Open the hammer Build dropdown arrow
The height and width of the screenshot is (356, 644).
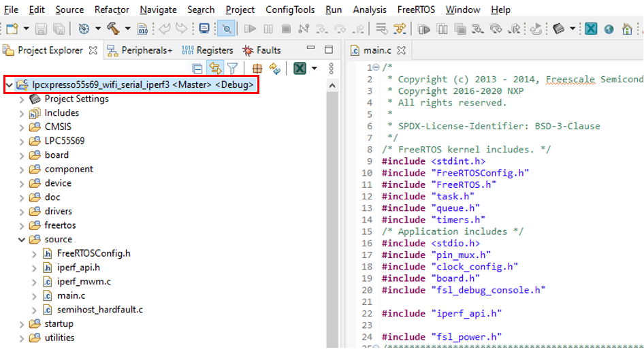click(128, 29)
